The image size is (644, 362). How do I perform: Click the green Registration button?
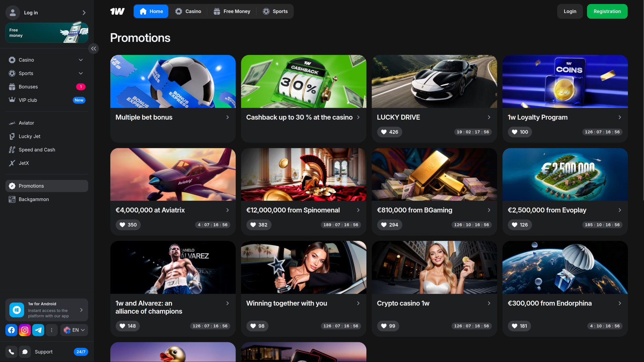pos(607,11)
